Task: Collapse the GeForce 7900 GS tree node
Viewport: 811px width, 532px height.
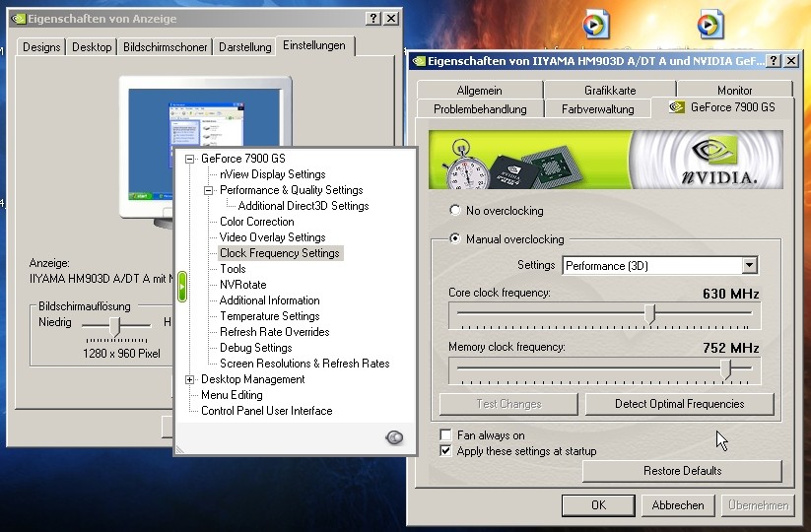Action: pos(190,159)
